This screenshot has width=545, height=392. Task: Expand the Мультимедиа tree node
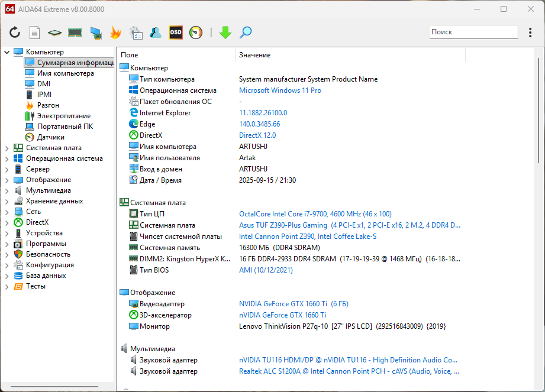point(7,190)
